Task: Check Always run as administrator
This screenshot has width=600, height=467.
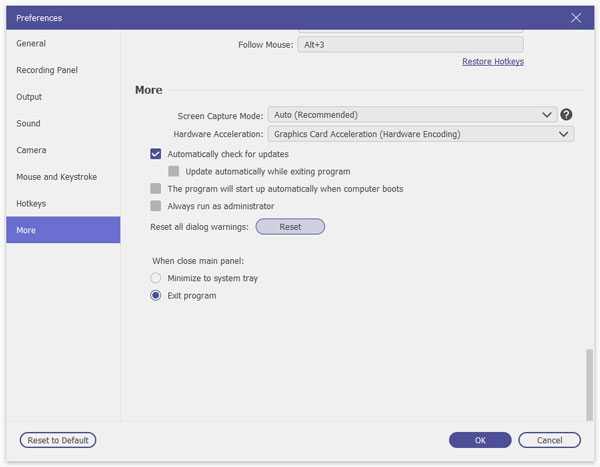Action: (x=156, y=206)
